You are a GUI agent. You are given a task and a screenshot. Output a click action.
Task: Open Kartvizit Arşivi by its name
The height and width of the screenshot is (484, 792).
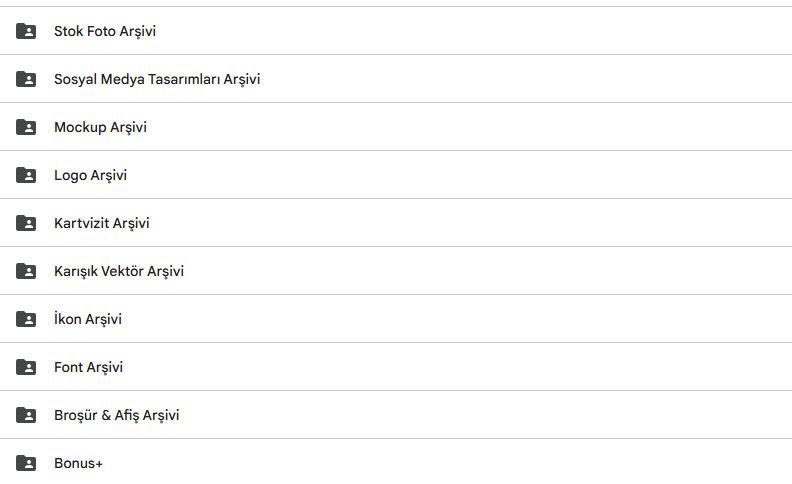coord(102,223)
